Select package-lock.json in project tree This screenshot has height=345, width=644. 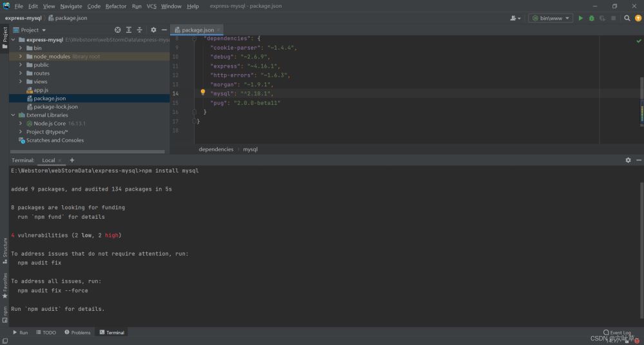point(55,107)
